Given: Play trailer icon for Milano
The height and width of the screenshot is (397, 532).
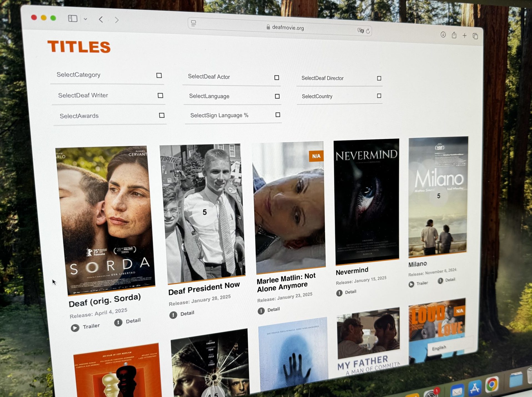Looking at the screenshot, I should click(411, 284).
